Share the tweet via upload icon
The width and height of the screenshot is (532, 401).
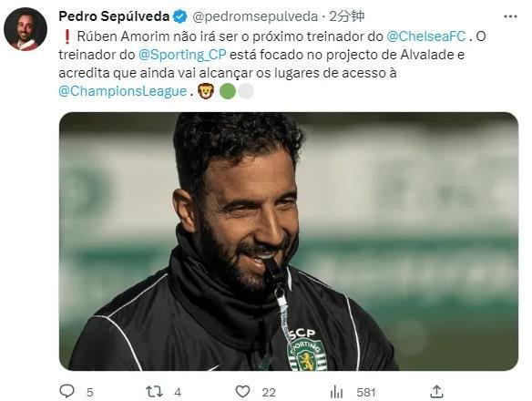coord(436,392)
